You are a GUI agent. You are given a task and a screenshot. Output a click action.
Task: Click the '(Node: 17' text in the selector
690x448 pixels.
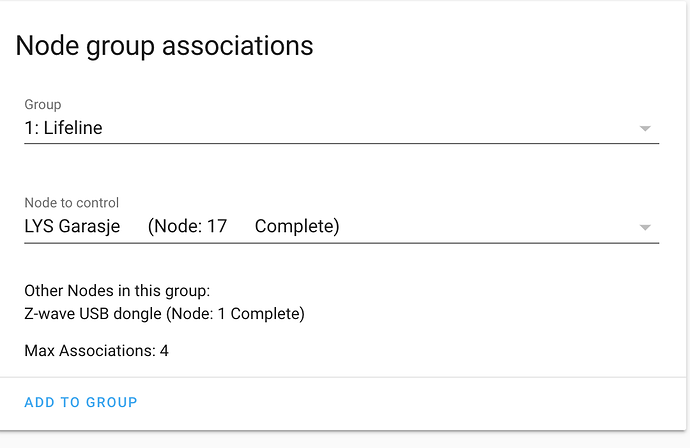(187, 226)
